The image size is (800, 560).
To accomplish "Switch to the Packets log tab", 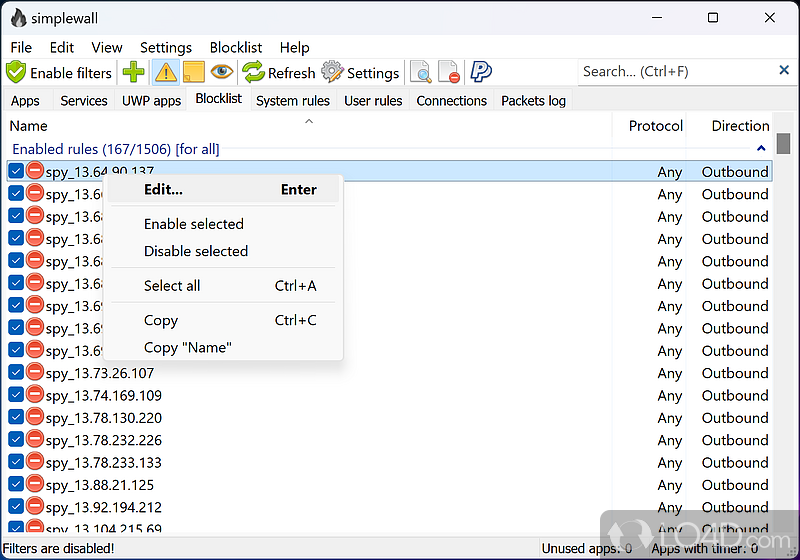I will click(x=533, y=100).
